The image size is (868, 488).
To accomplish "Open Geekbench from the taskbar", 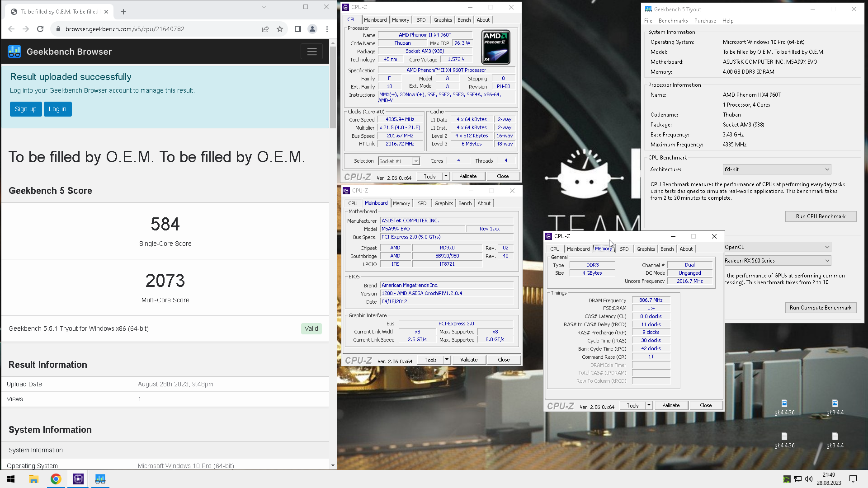I will pyautogui.click(x=100, y=479).
